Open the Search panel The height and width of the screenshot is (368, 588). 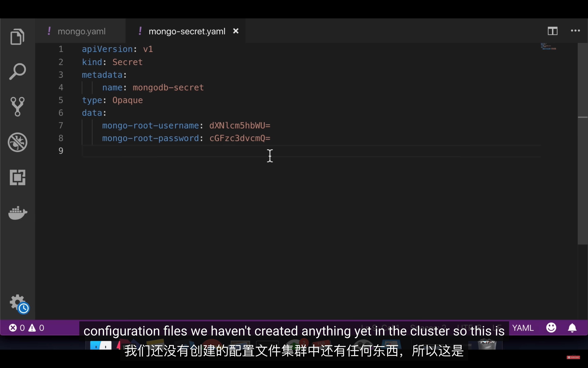(18, 72)
